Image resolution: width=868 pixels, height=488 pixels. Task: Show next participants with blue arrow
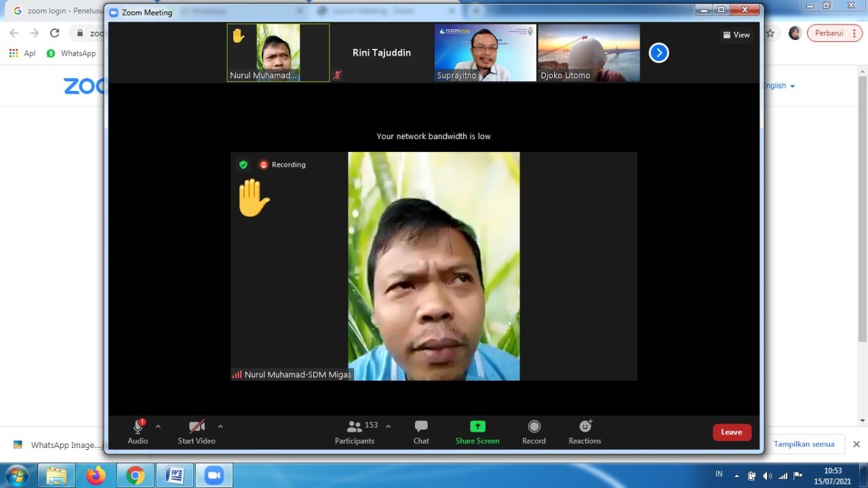tap(658, 53)
